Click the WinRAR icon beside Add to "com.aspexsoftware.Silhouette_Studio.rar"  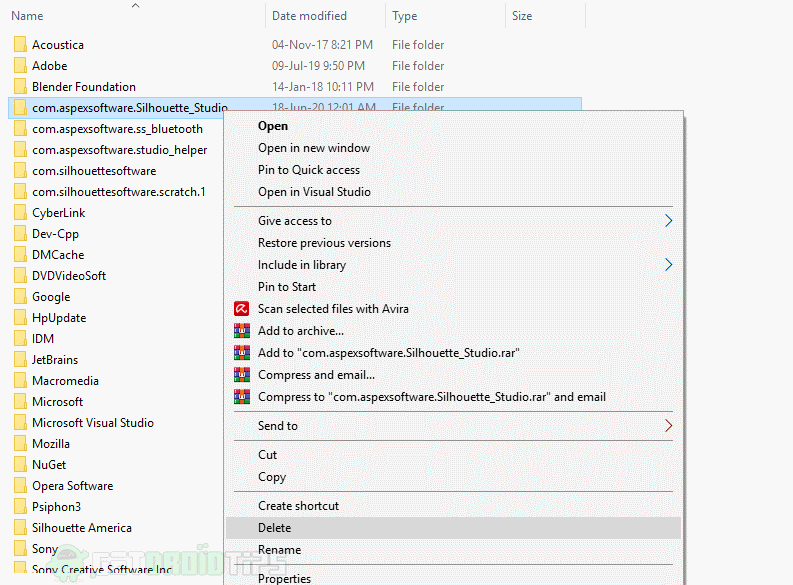(242, 352)
